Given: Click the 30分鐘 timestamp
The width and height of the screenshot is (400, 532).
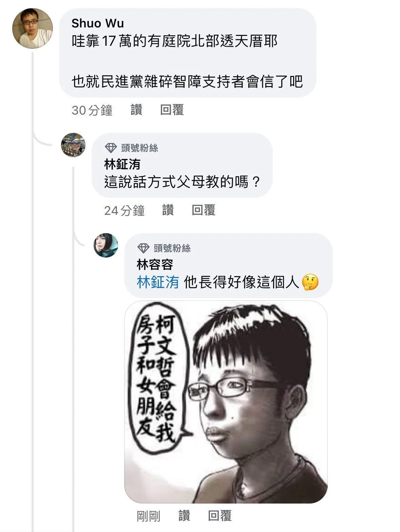Looking at the screenshot, I should coord(92,110).
